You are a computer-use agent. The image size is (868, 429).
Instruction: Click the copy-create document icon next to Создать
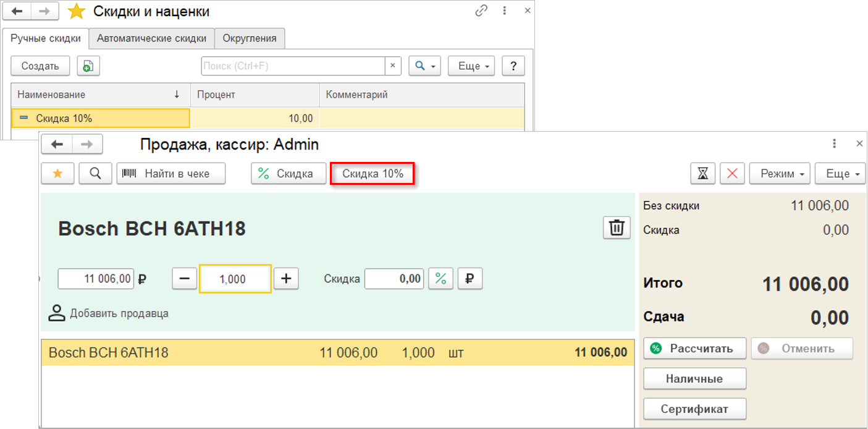[88, 66]
